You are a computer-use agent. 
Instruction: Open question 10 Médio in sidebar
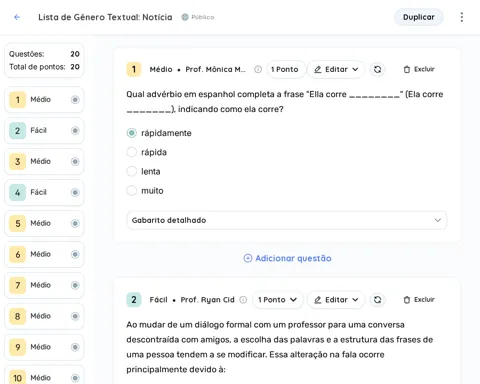[x=44, y=376]
